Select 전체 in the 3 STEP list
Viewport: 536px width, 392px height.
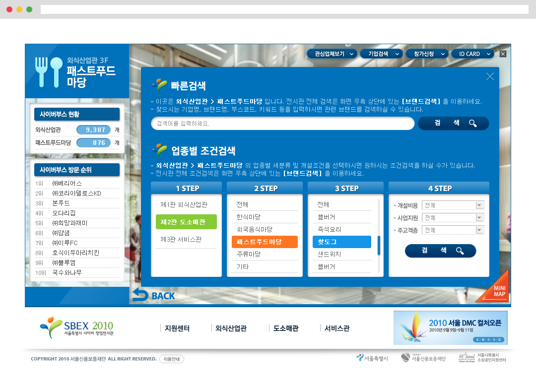(342, 204)
